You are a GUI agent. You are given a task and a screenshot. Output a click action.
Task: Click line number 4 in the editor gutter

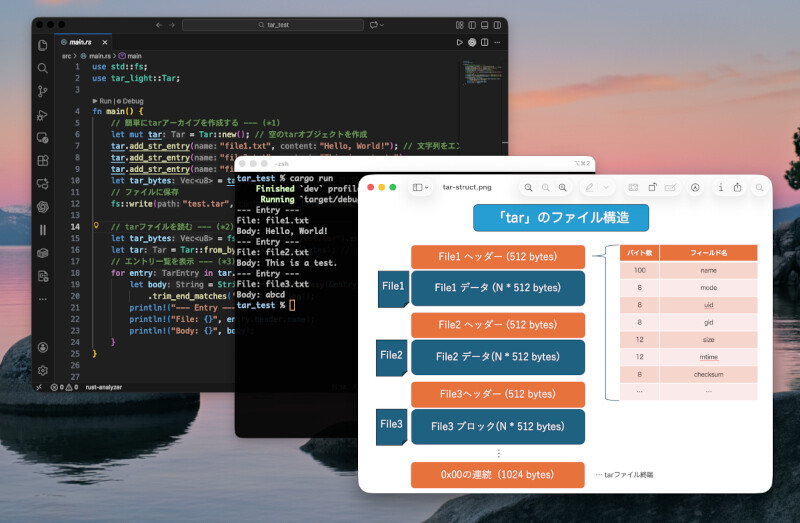tap(77, 111)
